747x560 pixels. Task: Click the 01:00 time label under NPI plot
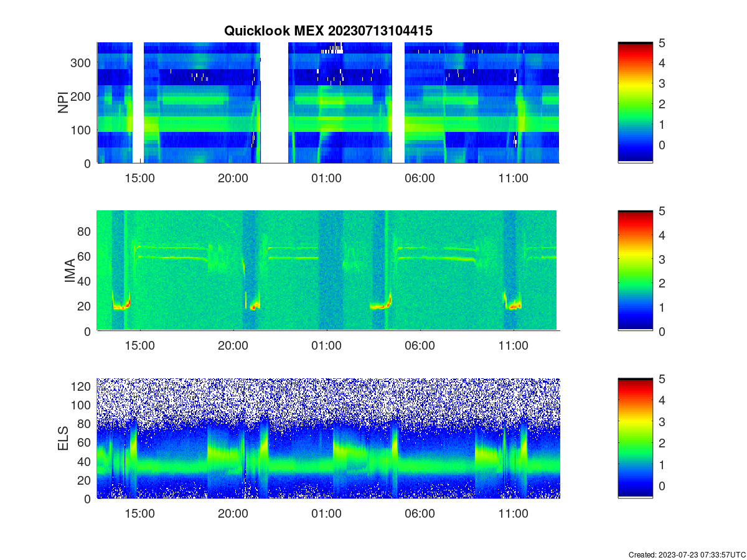click(327, 178)
